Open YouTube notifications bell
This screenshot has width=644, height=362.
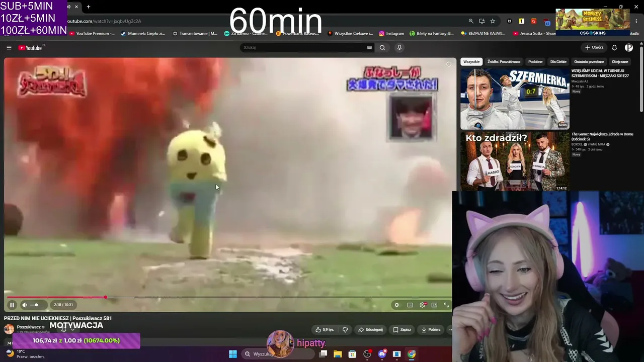[x=614, y=48]
